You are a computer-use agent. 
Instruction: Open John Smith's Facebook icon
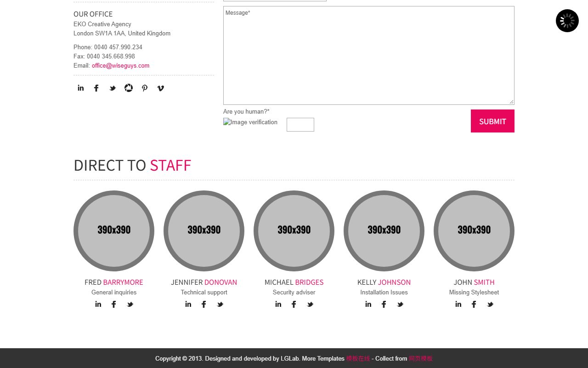point(474,304)
